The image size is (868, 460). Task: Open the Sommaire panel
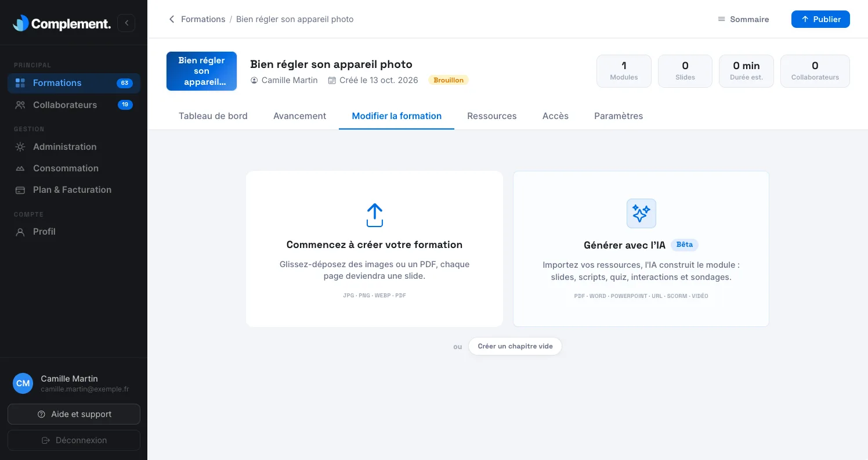743,19
